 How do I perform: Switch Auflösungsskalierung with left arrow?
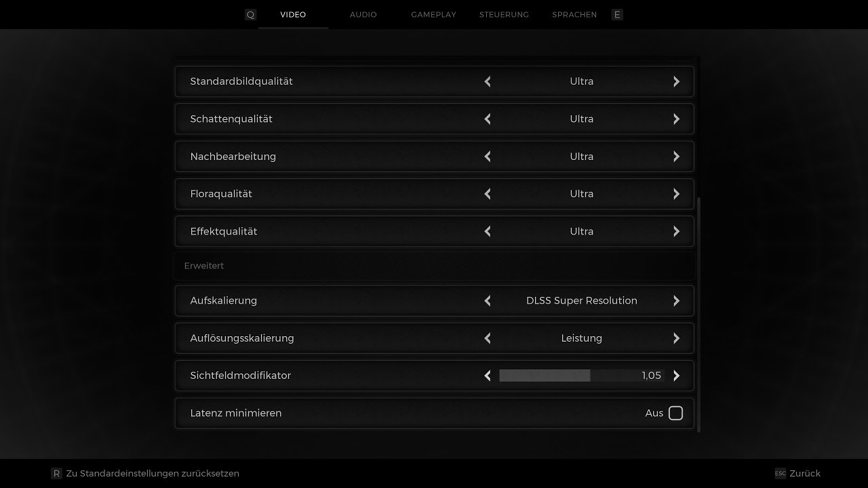[488, 338]
